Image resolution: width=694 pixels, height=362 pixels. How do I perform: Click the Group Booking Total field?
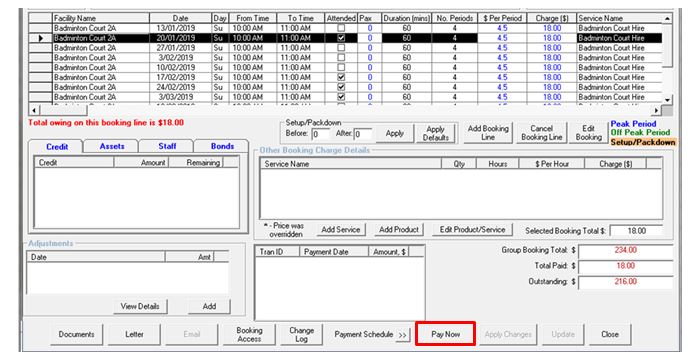(625, 250)
